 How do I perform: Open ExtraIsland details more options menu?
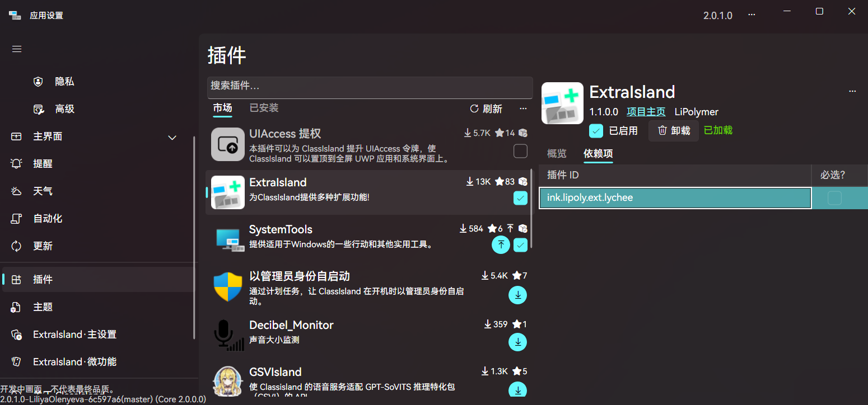coord(852,91)
